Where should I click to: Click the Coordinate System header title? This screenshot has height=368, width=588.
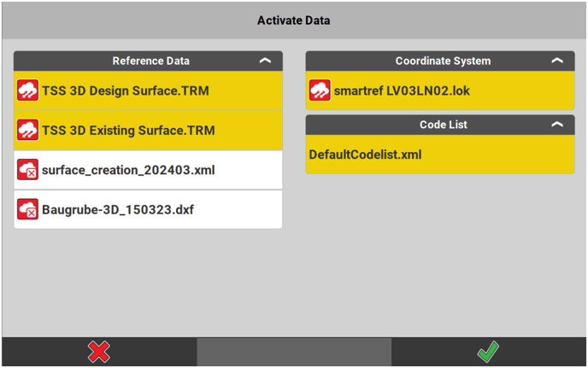click(x=443, y=61)
